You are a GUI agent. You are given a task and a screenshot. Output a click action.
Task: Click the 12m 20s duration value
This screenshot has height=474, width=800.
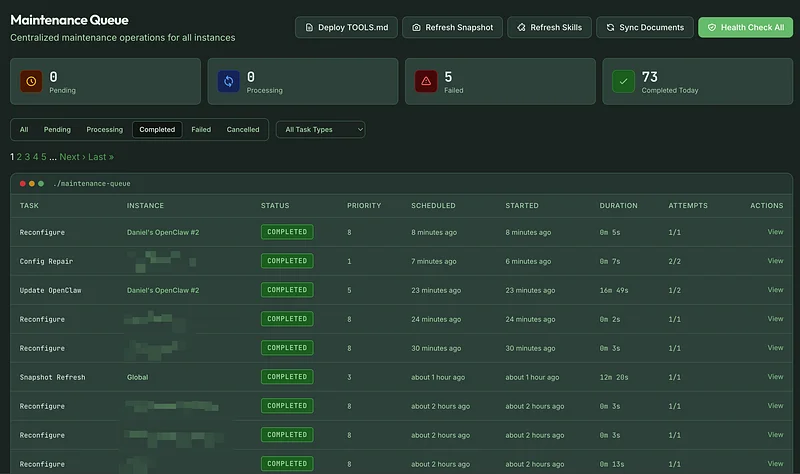(614, 377)
